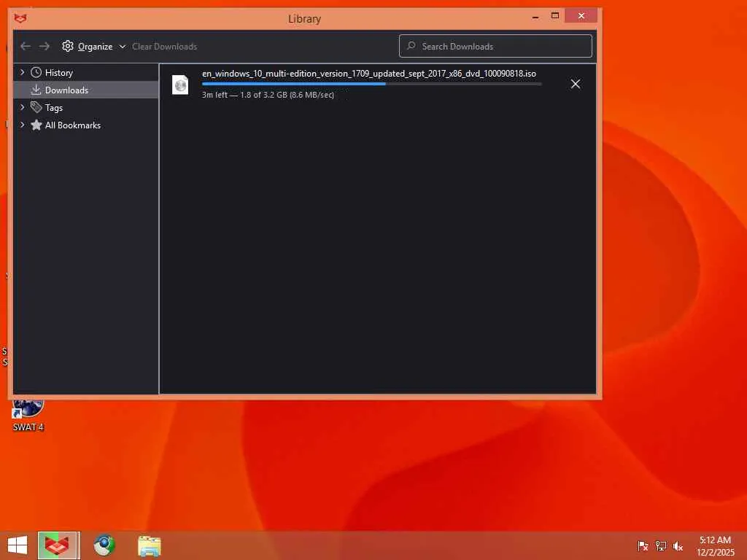Expand the History tree node
Viewport: 747px width, 560px height.
coord(23,72)
